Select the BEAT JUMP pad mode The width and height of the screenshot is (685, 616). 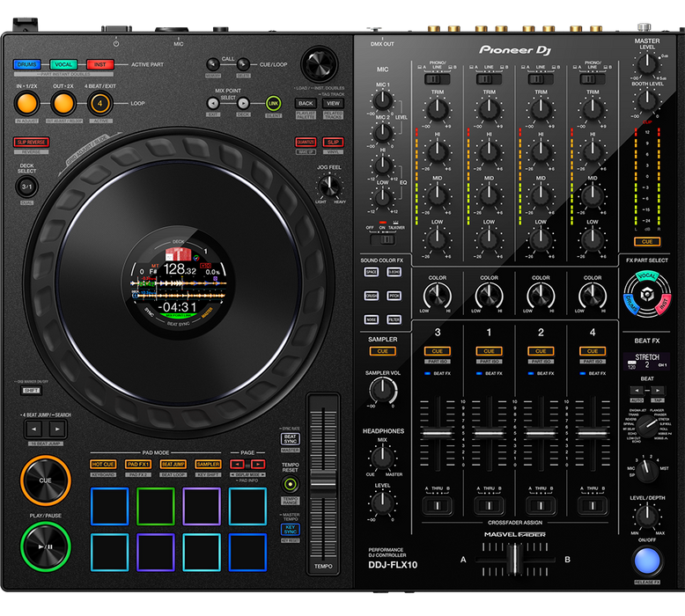pyautogui.click(x=173, y=464)
